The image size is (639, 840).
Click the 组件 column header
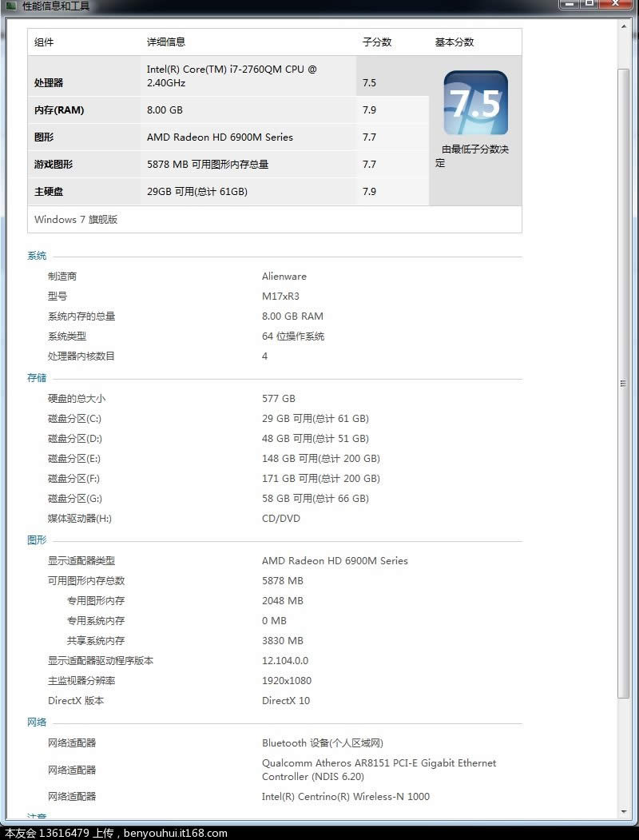(44, 42)
